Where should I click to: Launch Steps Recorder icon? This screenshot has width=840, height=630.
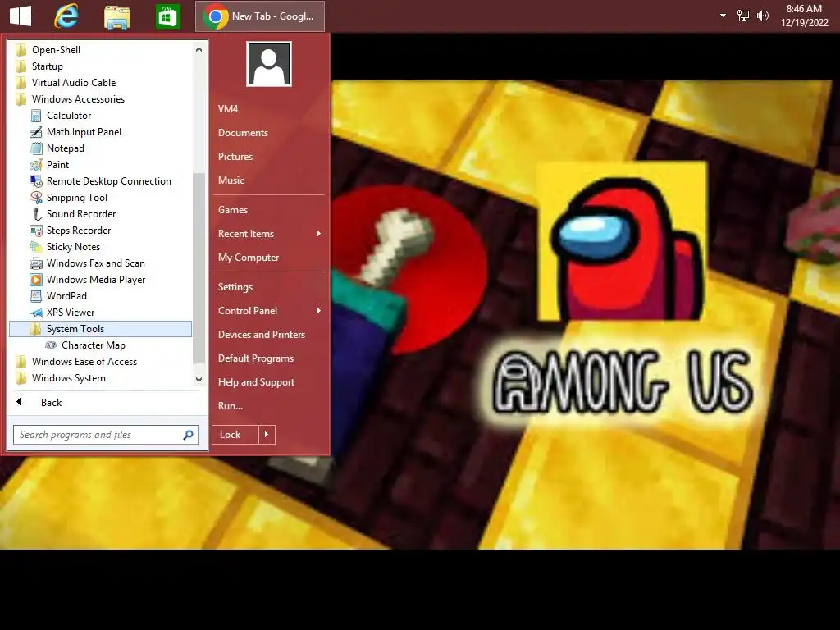click(36, 231)
